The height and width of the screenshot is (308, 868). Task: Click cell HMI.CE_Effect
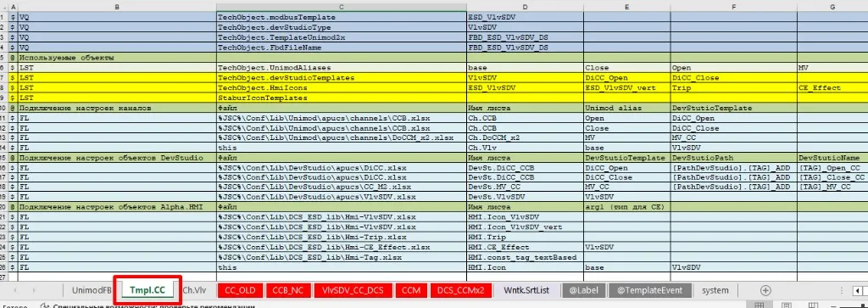(525, 247)
